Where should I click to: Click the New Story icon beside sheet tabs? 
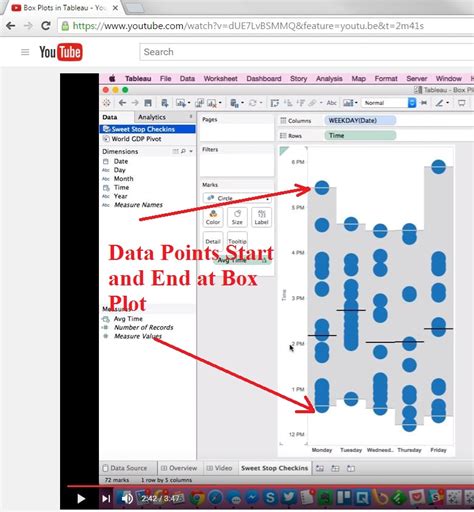tap(351, 468)
